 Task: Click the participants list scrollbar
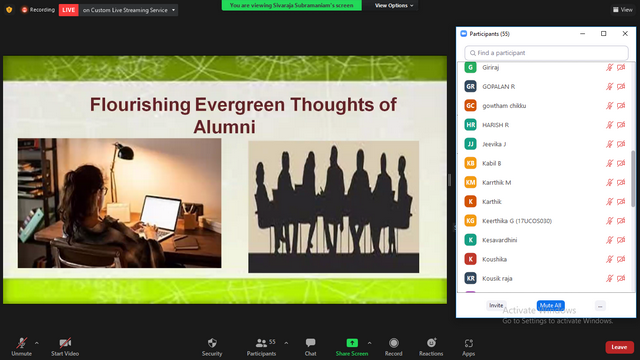click(633, 178)
